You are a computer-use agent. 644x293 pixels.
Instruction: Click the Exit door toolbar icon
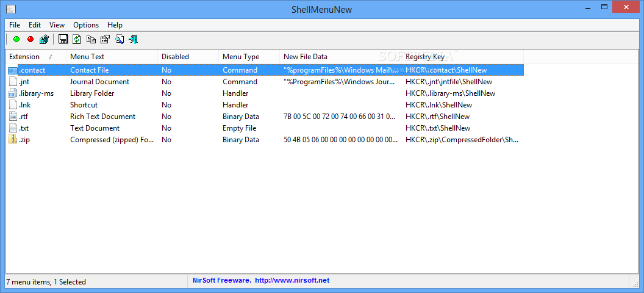[133, 40]
